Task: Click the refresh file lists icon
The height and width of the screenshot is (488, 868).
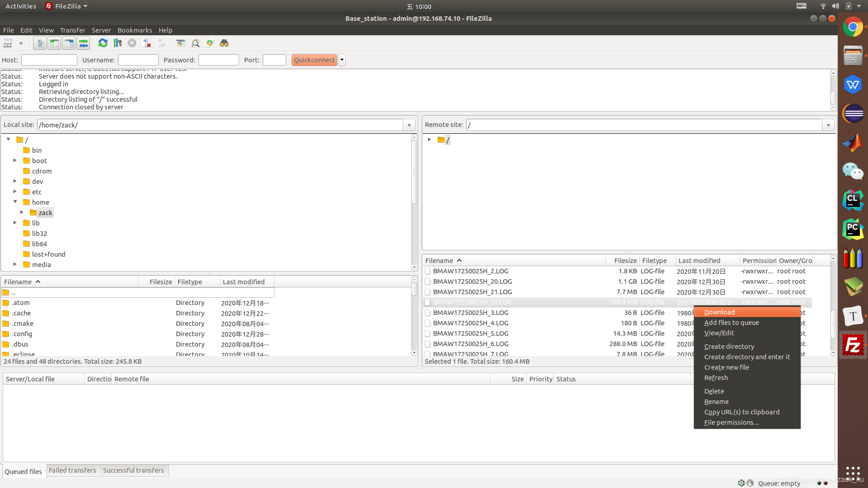Action: (103, 43)
